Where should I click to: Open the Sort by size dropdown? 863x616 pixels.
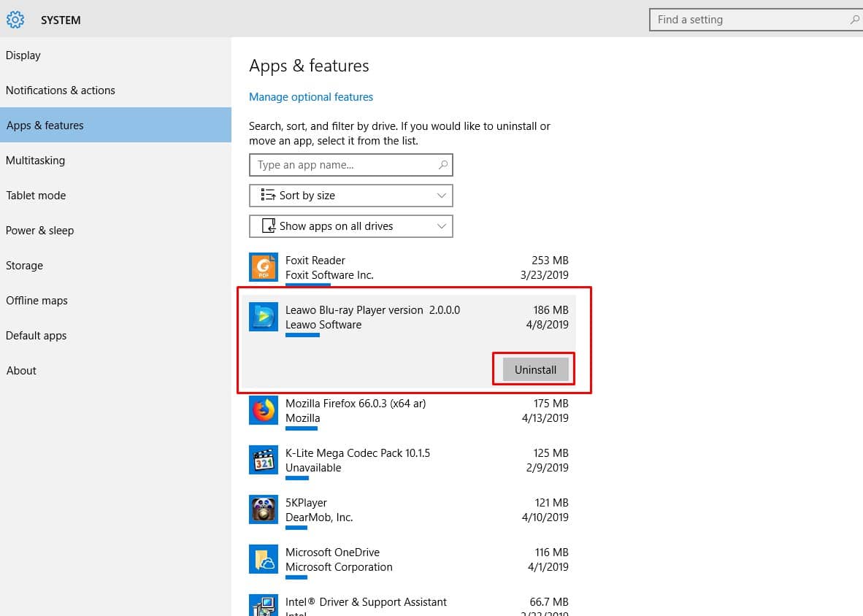350,196
